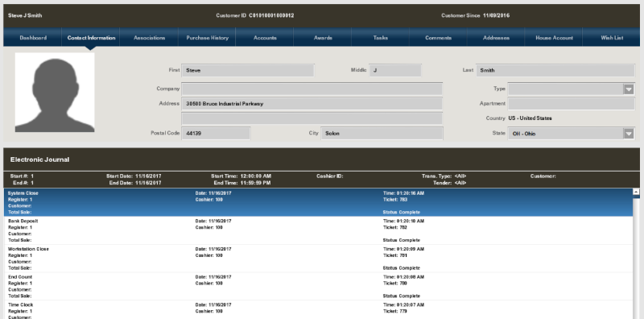Click Ticket: 780 text
Screen dimensions: 644x319
[x=395, y=284]
